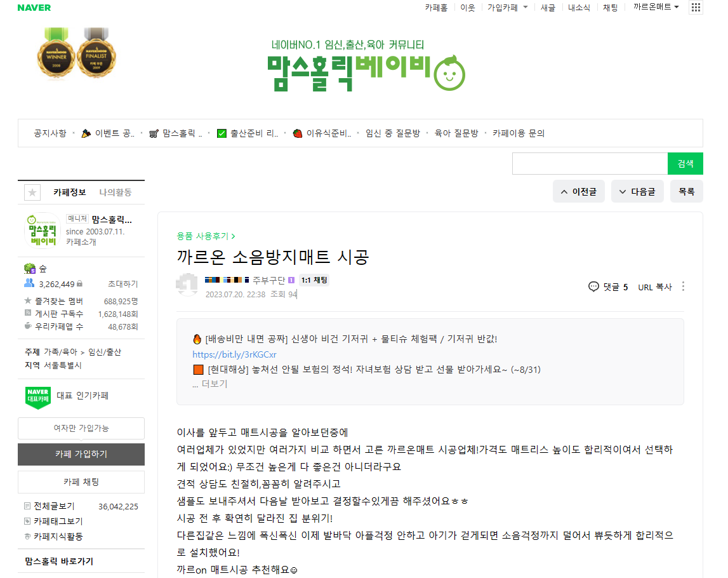The width and height of the screenshot is (728, 578).
Task: Click the 카페태그보기 tag icon
Action: pyautogui.click(x=27, y=521)
